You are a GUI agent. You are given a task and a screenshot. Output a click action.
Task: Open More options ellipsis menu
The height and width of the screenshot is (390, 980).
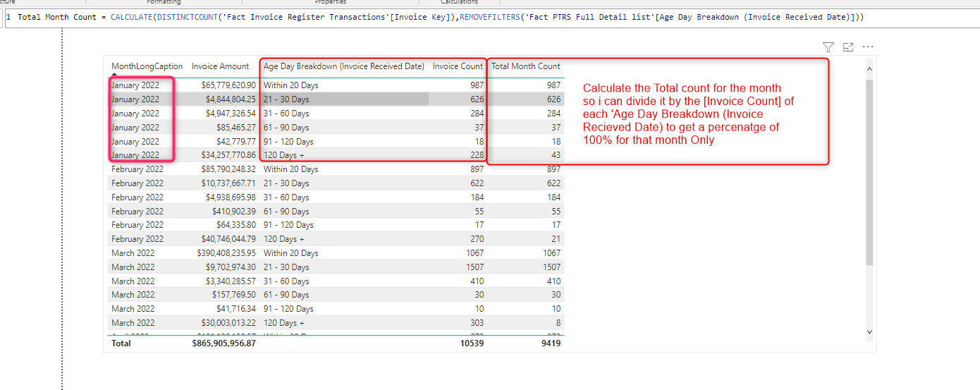coord(868,47)
